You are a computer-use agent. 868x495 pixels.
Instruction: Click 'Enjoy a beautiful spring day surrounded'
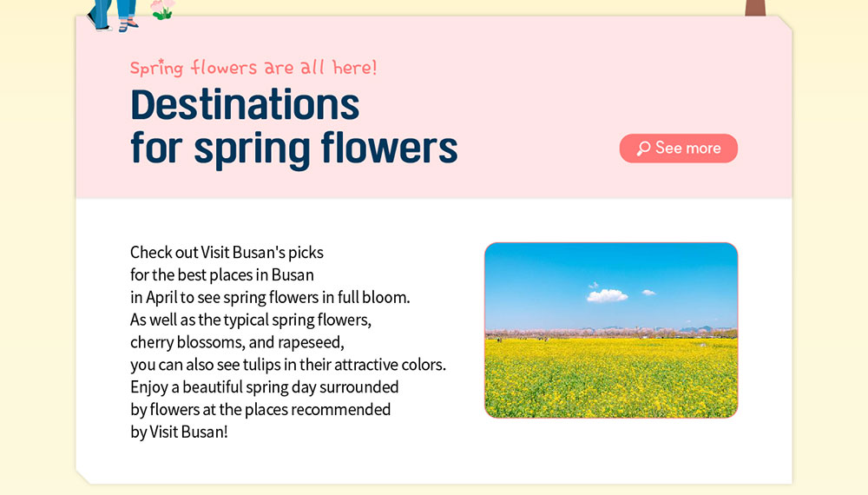(x=264, y=387)
